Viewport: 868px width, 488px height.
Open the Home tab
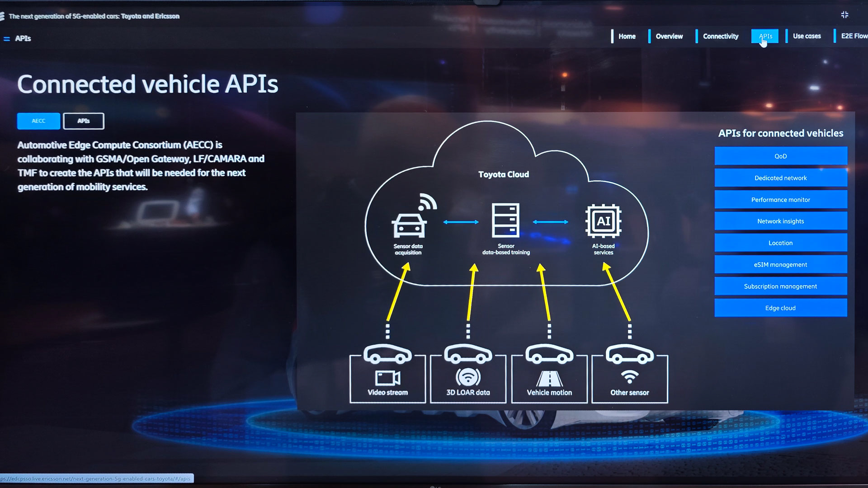627,36
